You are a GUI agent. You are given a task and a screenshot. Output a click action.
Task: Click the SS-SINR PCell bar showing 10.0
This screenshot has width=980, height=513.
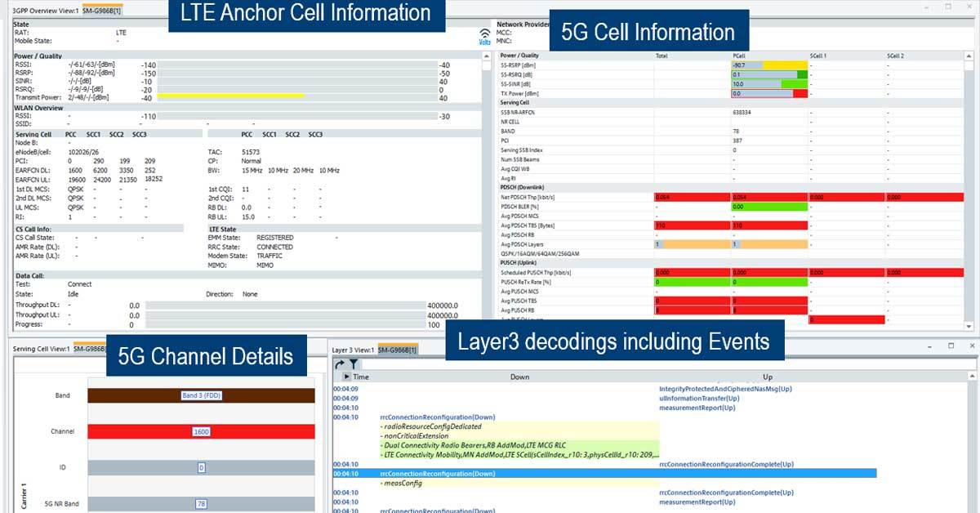[770, 84]
